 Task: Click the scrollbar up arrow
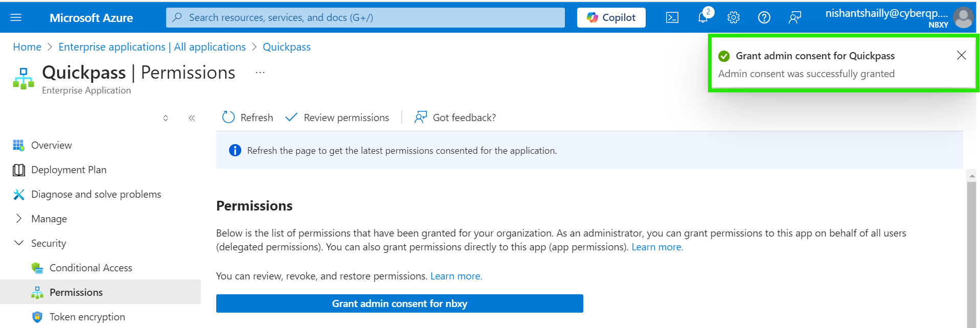(972, 176)
